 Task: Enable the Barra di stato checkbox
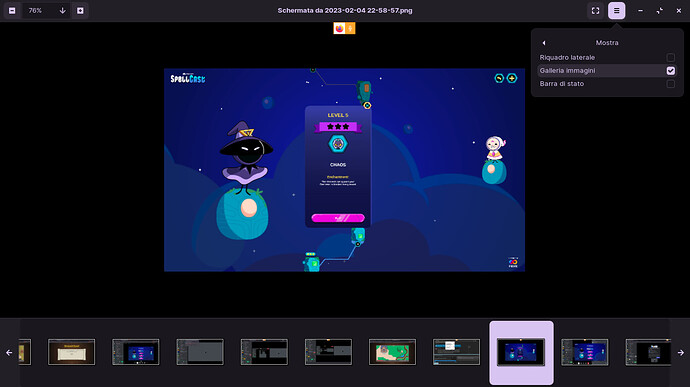[671, 84]
